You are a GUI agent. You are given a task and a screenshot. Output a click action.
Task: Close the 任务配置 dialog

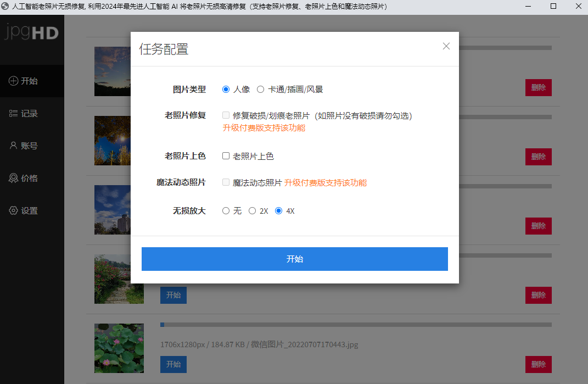[x=446, y=46]
